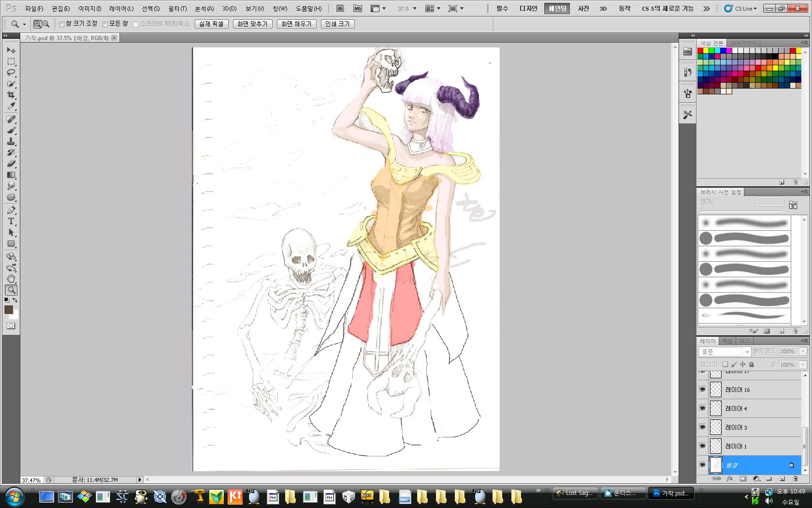812x508 pixels.
Task: Enable 모든 창 checkbox
Action: [x=105, y=24]
